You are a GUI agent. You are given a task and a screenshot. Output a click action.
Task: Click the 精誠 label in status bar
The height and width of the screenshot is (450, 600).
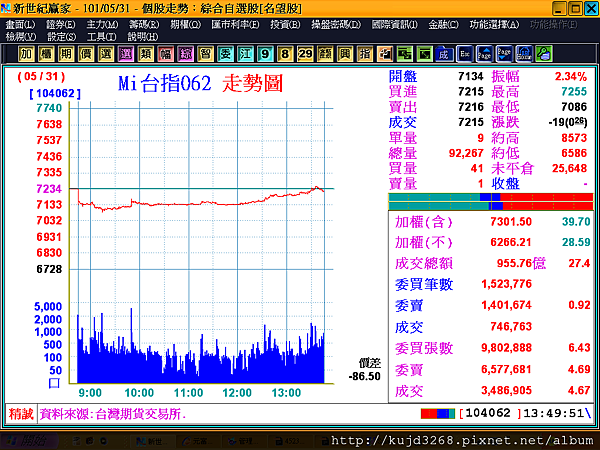pos(21,414)
